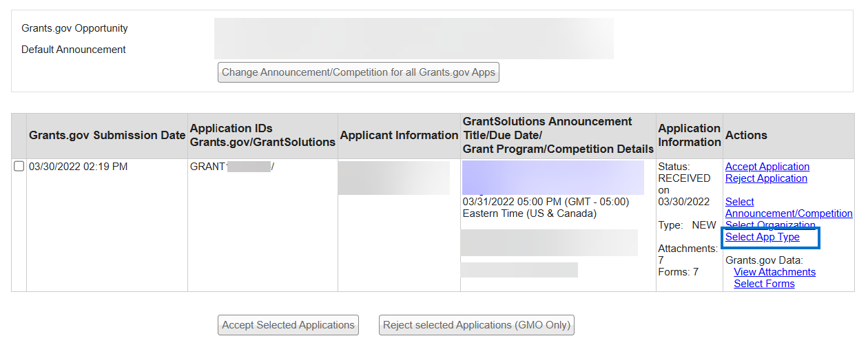Click the Applicant Information column header
This screenshot has width=868, height=345.
(x=399, y=136)
